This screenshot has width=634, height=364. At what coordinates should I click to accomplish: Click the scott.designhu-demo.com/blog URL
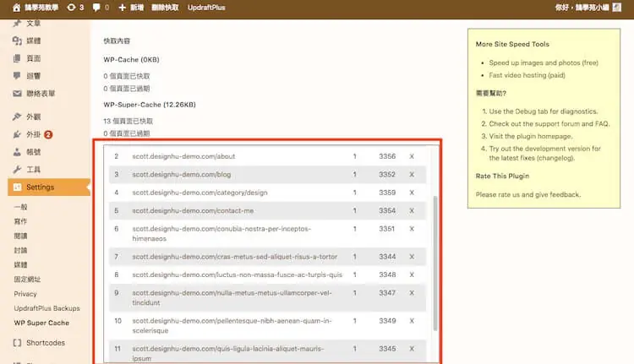click(x=182, y=175)
